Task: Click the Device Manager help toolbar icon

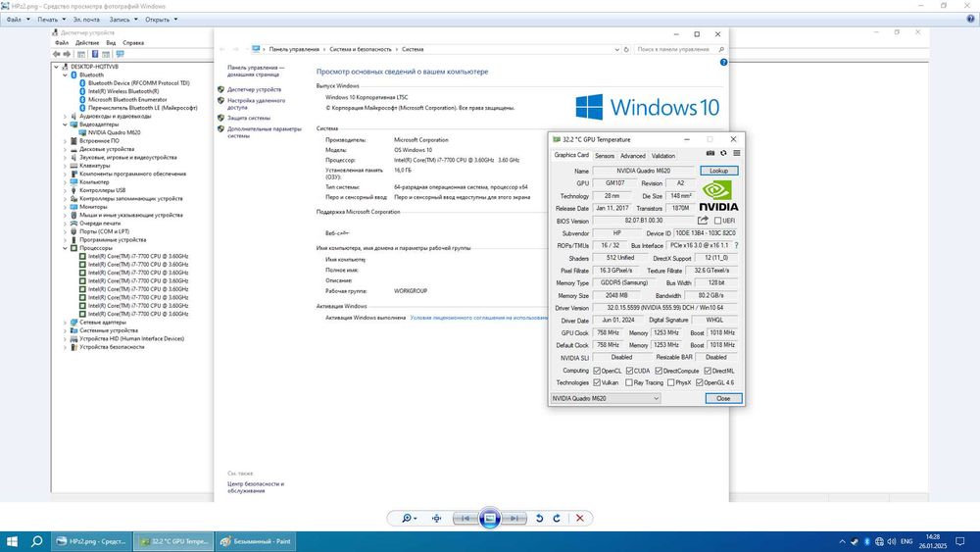Action: pyautogui.click(x=95, y=54)
